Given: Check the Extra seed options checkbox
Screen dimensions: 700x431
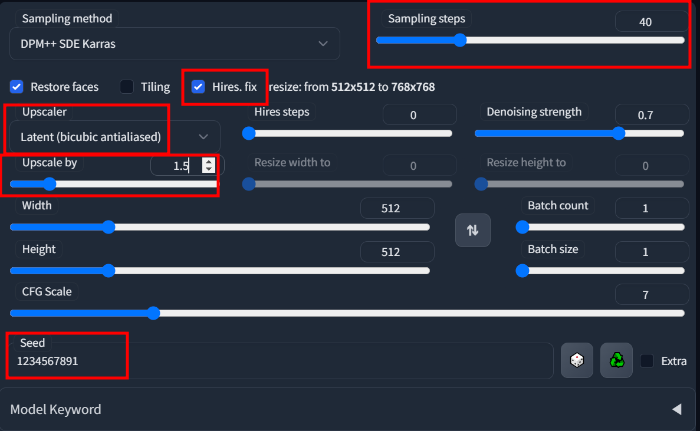Looking at the screenshot, I should coord(647,361).
